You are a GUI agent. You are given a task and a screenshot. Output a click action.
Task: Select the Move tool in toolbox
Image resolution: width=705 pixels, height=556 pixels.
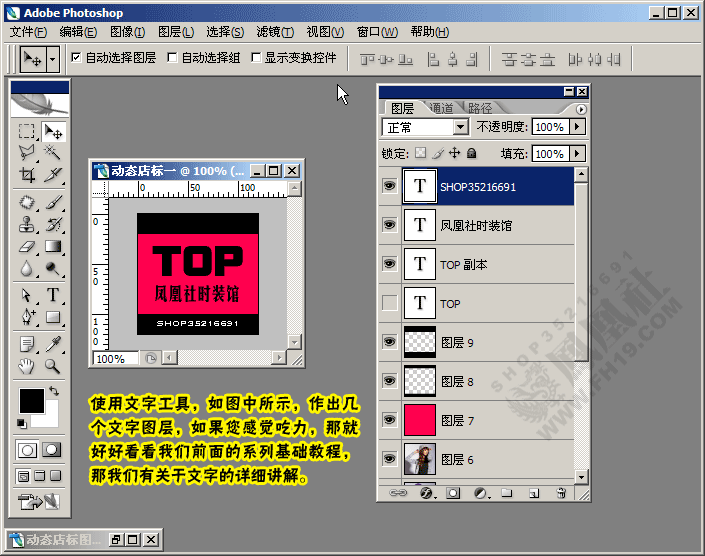click(x=53, y=132)
